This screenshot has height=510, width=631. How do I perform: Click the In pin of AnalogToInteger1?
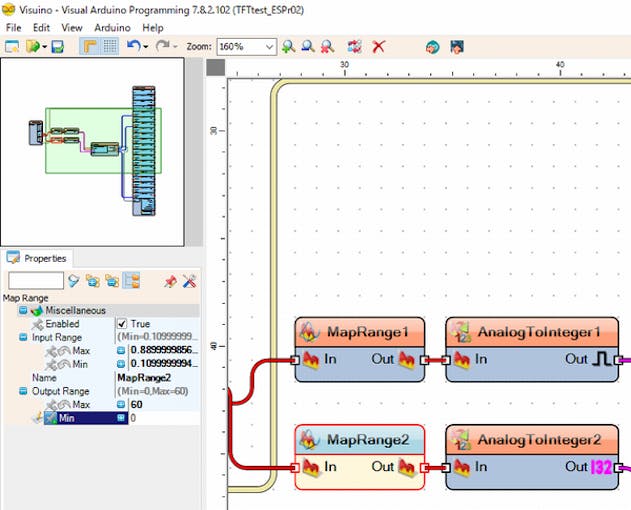tap(445, 360)
